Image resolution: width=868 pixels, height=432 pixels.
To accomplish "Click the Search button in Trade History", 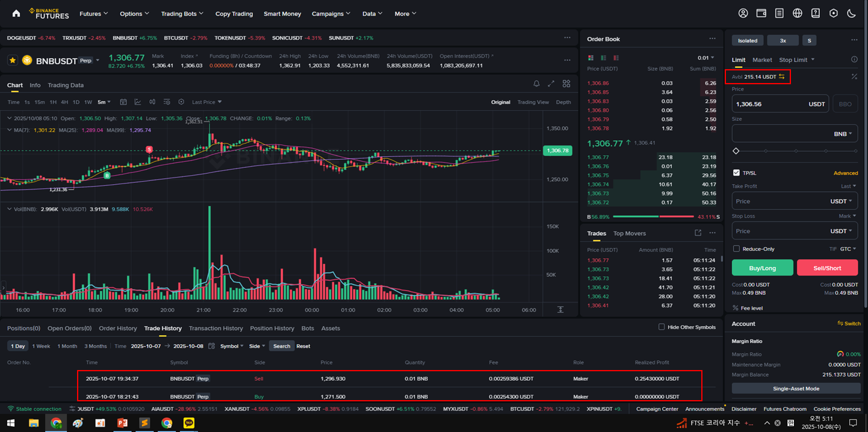I will [282, 346].
